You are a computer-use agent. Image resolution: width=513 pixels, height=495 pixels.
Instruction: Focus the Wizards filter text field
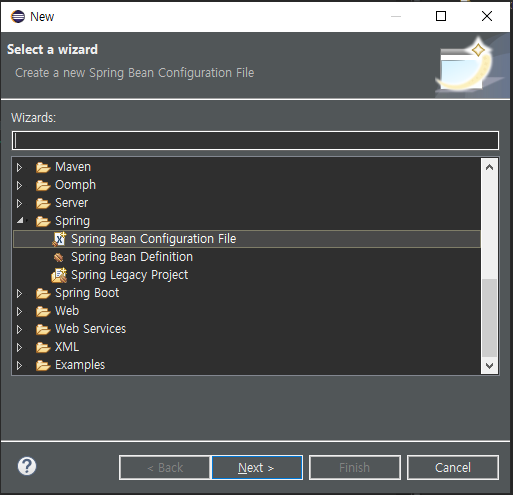click(255, 140)
